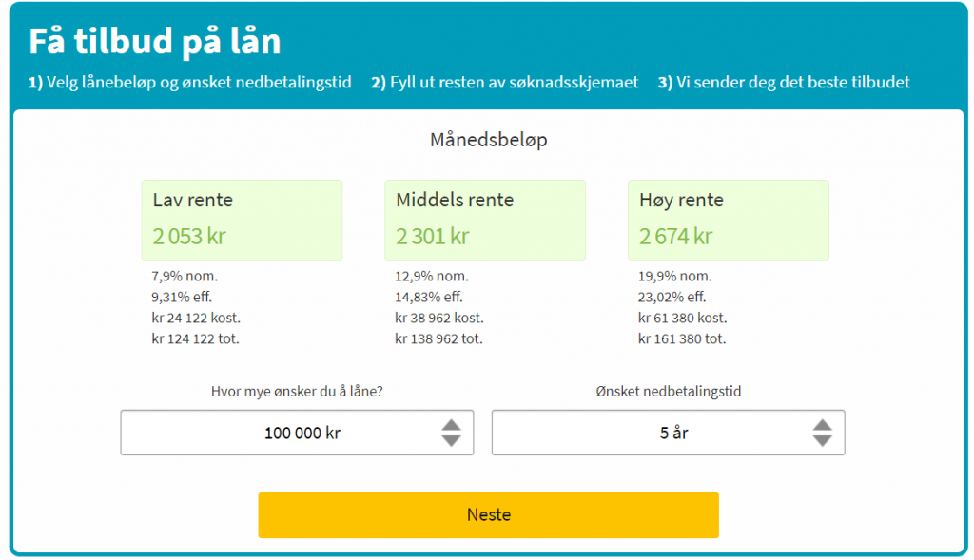Click step 3 Vi sender deg text
Screen dimensions: 974x560
coord(784,83)
